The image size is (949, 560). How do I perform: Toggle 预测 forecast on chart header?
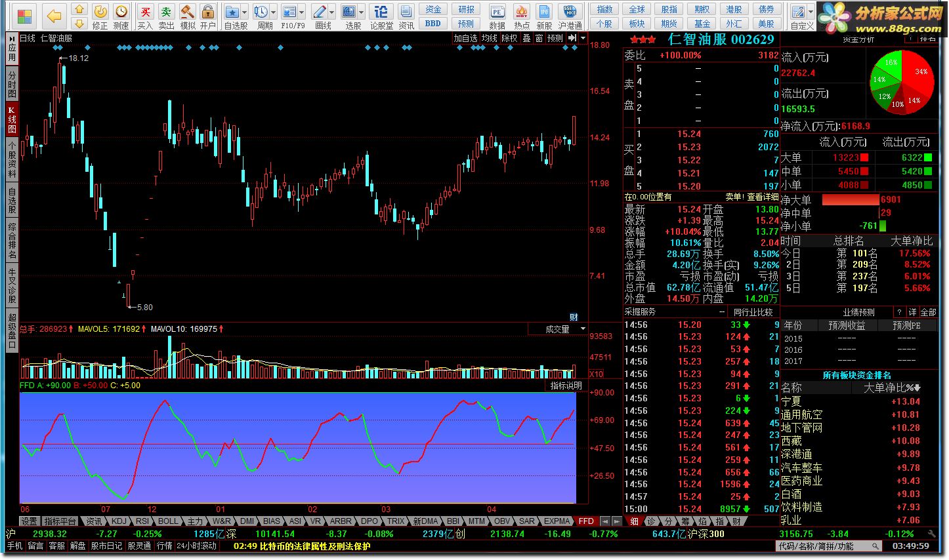click(555, 39)
